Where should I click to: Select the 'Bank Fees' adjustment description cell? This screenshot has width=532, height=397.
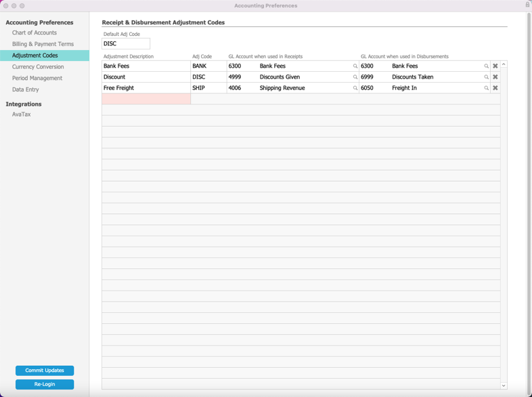[x=146, y=66]
